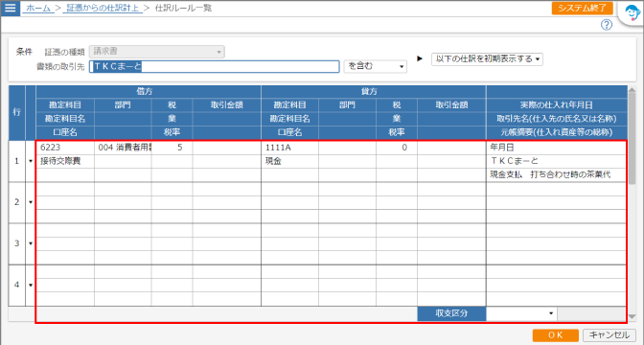Expand row 1 dropdown arrow
Image resolution: width=644 pixels, height=345 pixels.
click(x=31, y=161)
